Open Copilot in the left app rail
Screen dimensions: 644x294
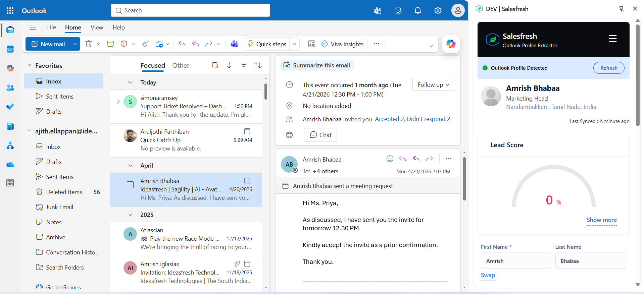point(10,68)
